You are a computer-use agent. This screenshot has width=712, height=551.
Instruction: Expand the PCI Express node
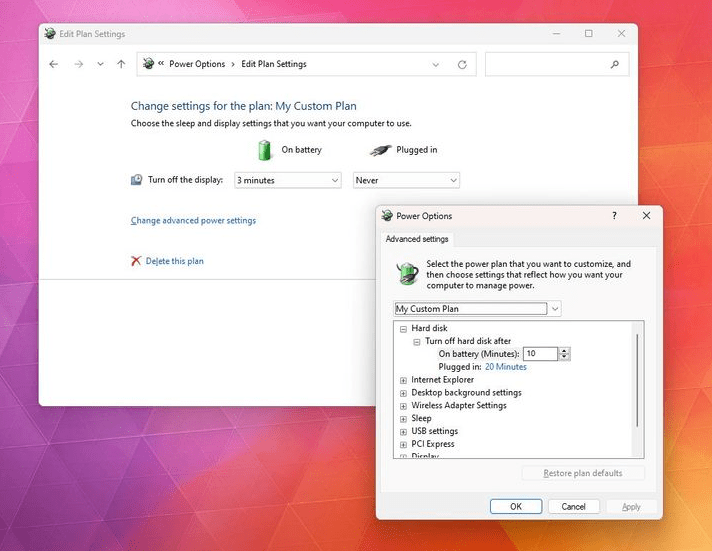[403, 445]
